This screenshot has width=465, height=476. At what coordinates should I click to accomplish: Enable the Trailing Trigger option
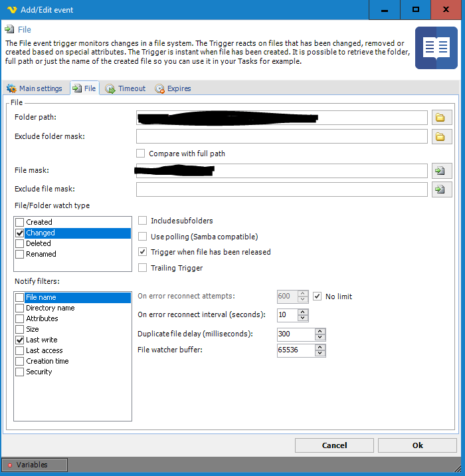coord(142,268)
